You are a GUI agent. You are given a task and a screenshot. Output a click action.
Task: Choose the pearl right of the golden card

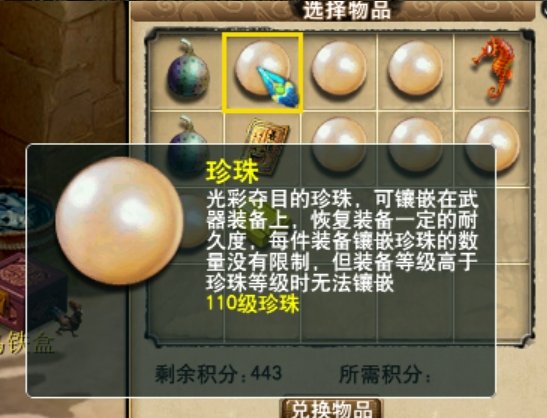click(339, 144)
